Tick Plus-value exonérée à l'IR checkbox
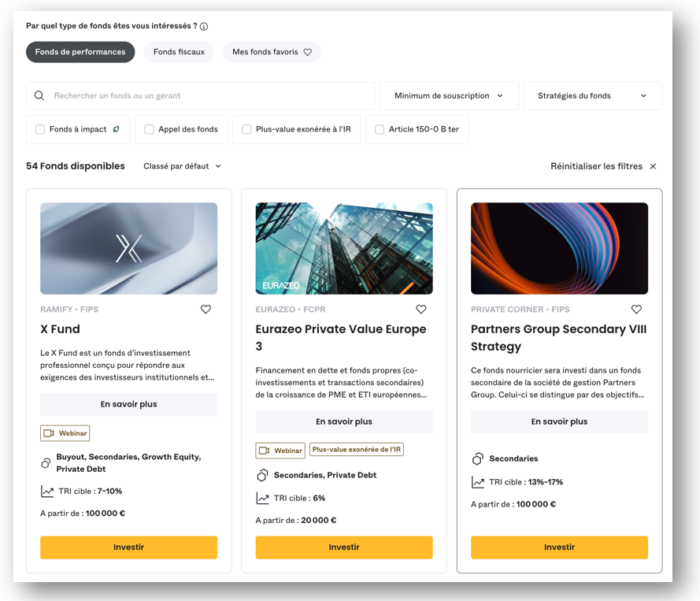The width and height of the screenshot is (700, 601). click(x=246, y=129)
